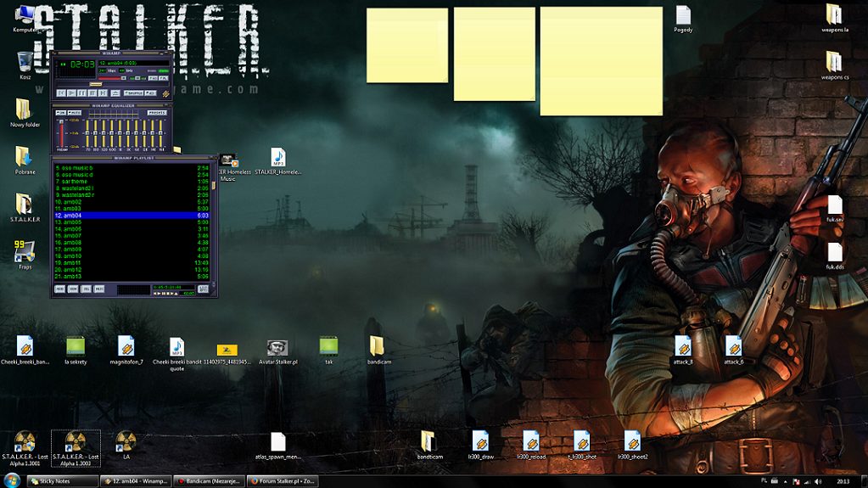Click the 16K equalizer band slider

(160, 133)
